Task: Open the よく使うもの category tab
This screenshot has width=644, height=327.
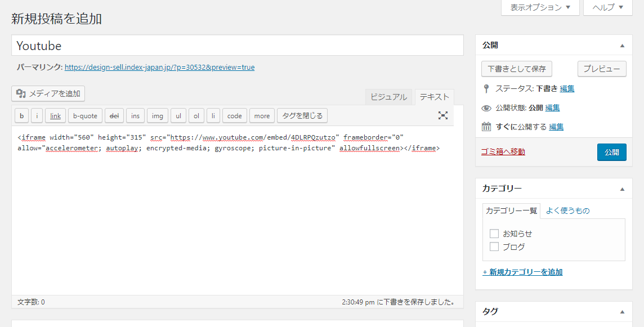Action: [567, 210]
